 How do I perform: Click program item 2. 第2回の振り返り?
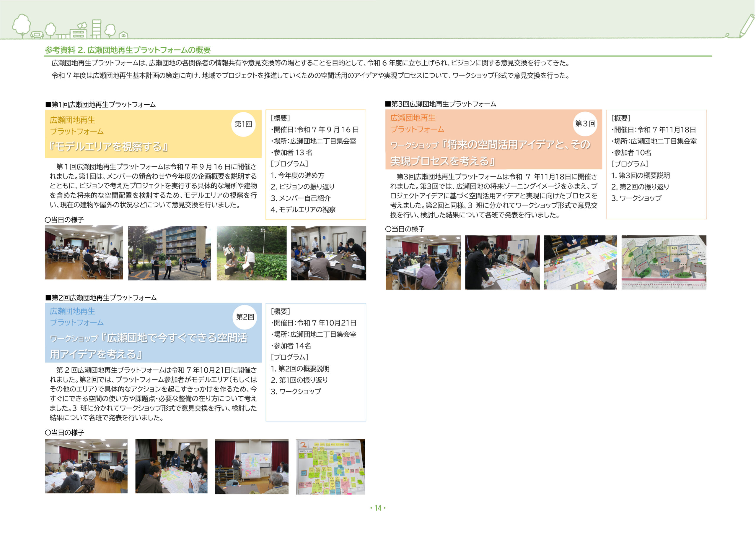point(641,187)
